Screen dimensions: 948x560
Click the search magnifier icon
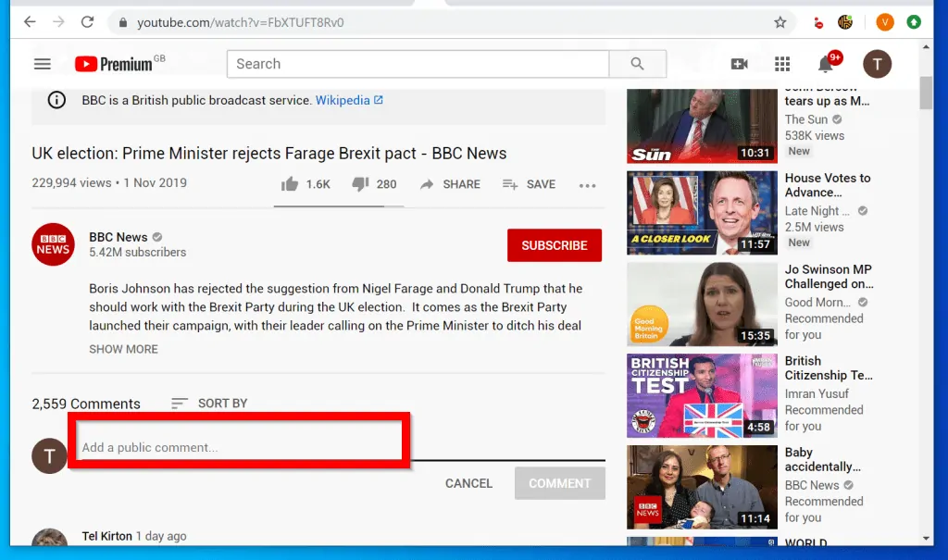[637, 64]
